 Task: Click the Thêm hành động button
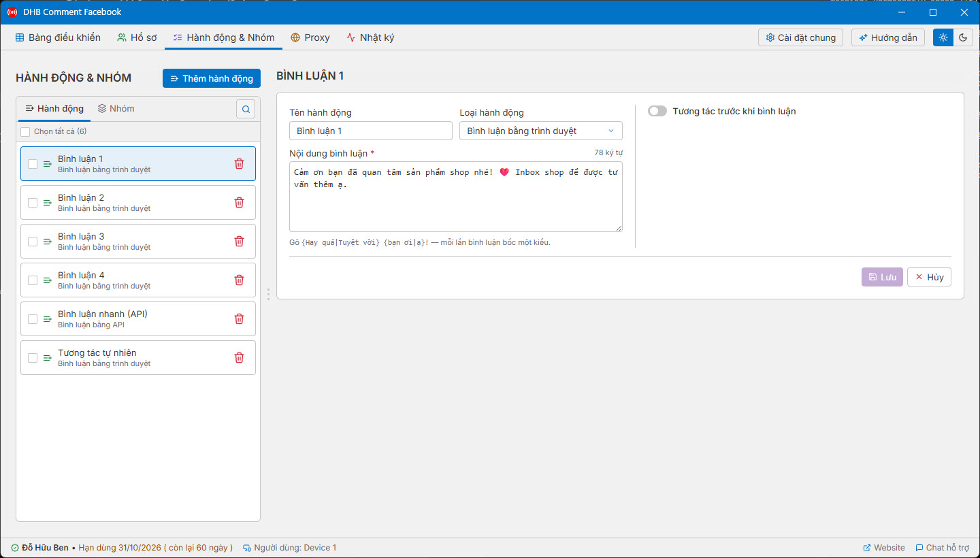pos(212,78)
